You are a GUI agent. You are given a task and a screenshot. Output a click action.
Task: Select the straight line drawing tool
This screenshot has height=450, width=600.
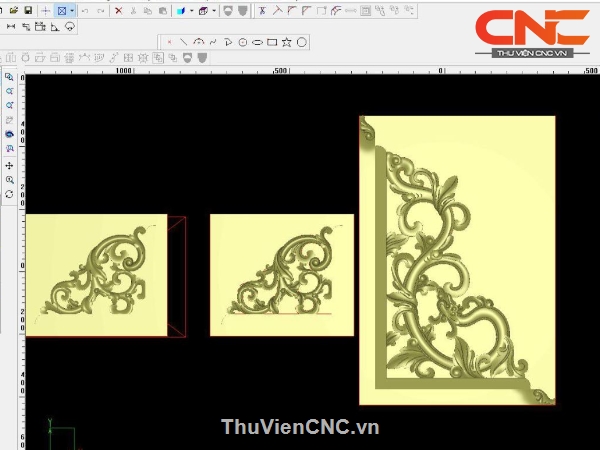pyautogui.click(x=184, y=42)
